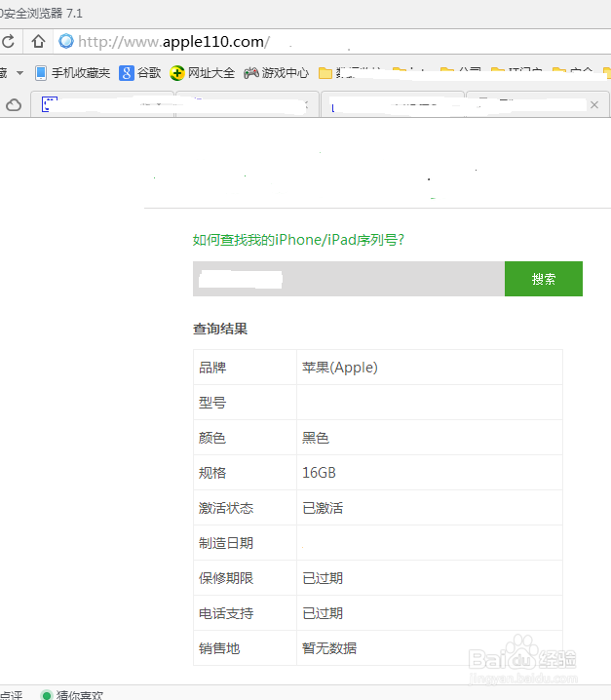Click the green 猜你喜欢 status icon
Image resolution: width=611 pixels, height=700 pixels.
[x=47, y=695]
